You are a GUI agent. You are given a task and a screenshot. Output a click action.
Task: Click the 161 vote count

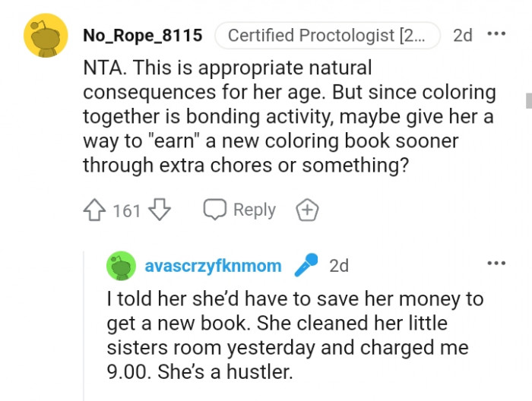click(x=127, y=211)
